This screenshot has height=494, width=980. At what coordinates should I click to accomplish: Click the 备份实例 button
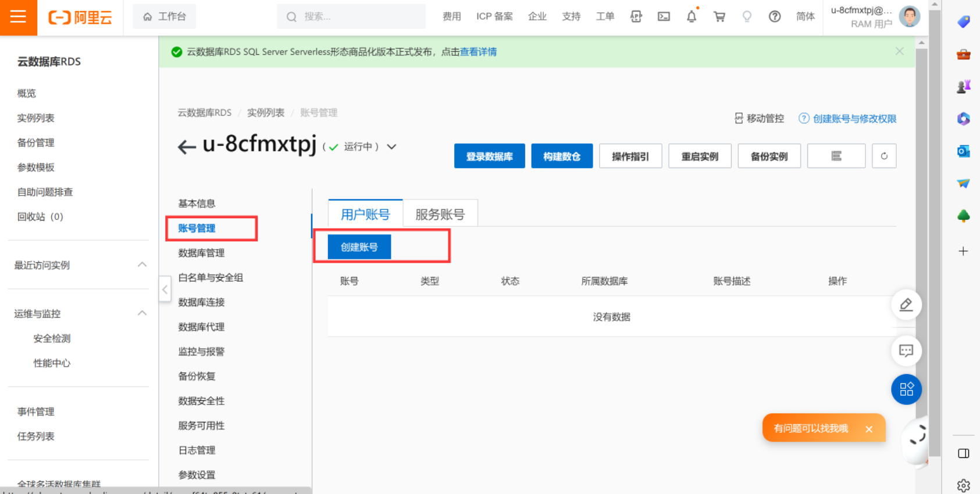point(769,156)
